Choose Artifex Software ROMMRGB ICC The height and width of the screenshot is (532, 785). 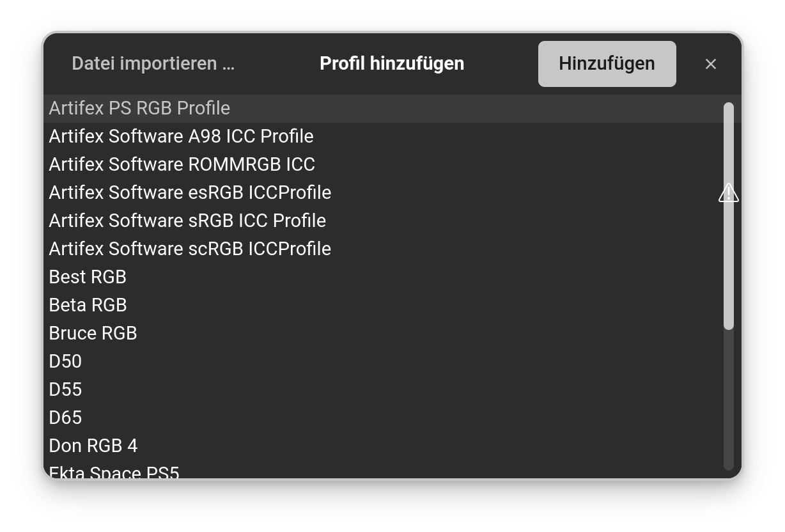[x=182, y=164]
